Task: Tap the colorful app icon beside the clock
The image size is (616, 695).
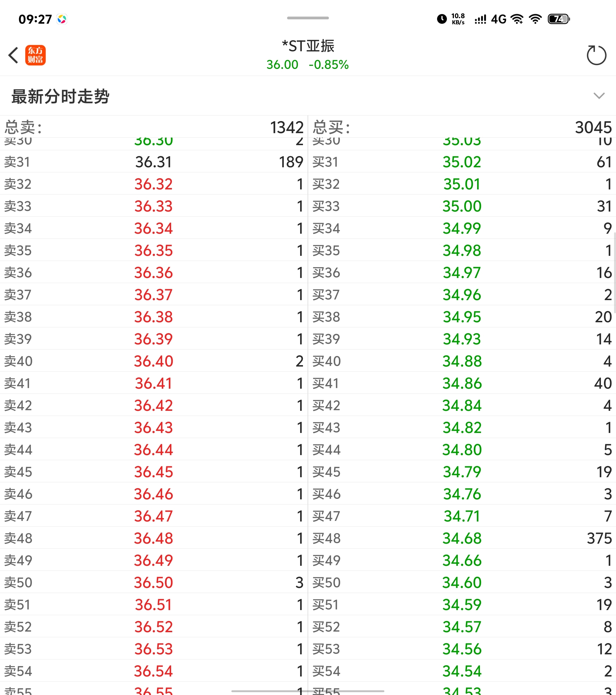Action: point(62,19)
